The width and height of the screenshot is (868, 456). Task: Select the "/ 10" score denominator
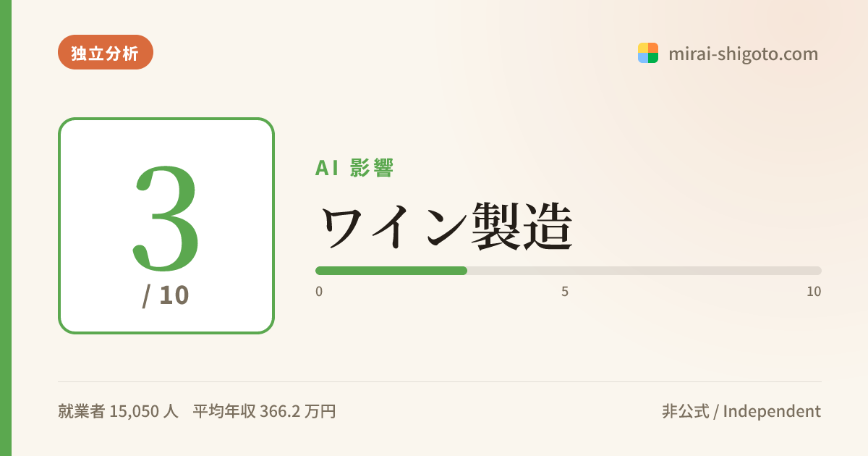166,295
